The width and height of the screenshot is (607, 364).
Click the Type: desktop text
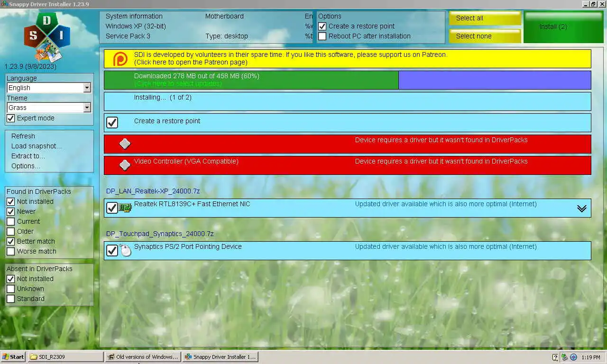click(227, 36)
